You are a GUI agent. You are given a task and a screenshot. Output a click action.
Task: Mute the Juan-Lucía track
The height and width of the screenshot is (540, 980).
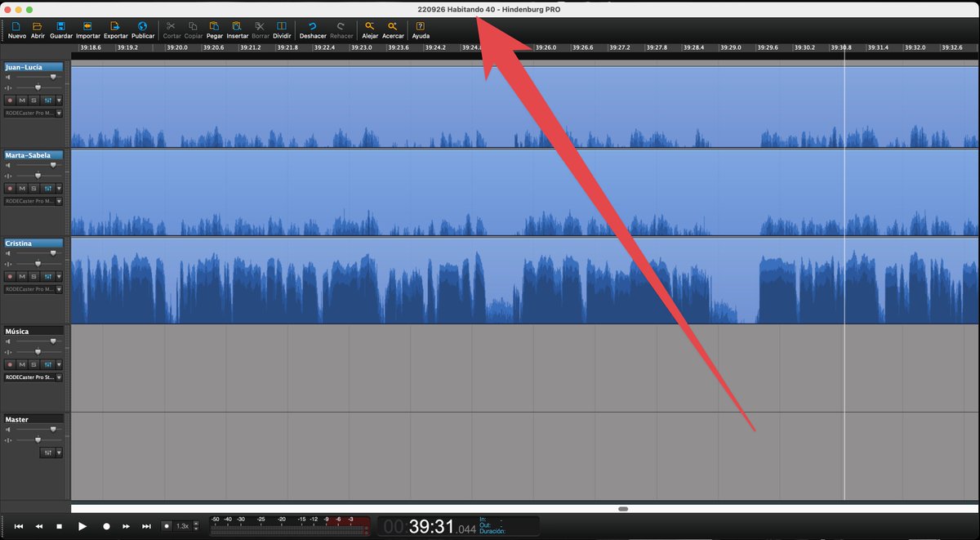(x=22, y=100)
